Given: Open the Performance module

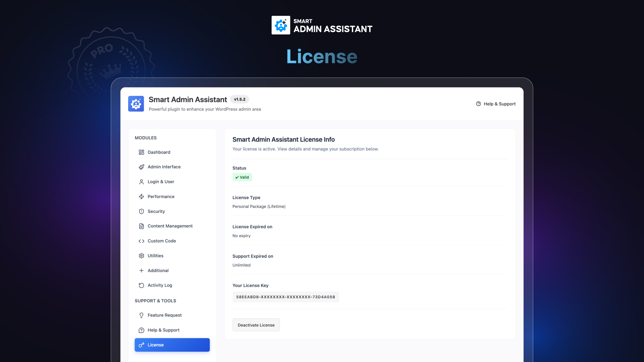Looking at the screenshot, I should 172,196.
